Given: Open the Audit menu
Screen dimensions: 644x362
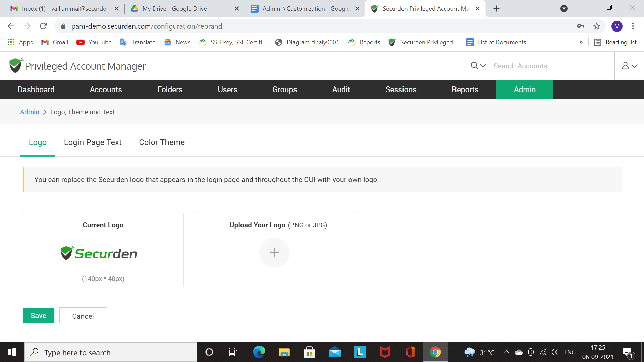Looking at the screenshot, I should (341, 89).
